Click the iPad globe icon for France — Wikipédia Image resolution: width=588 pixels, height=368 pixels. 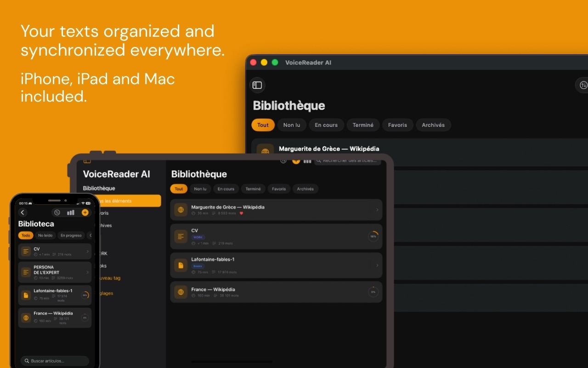181,292
